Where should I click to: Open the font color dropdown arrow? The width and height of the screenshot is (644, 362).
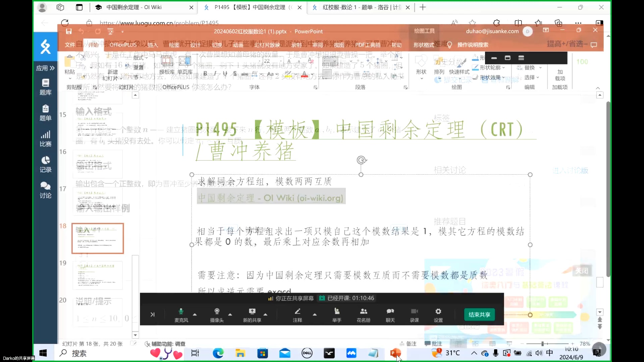tap(312, 74)
